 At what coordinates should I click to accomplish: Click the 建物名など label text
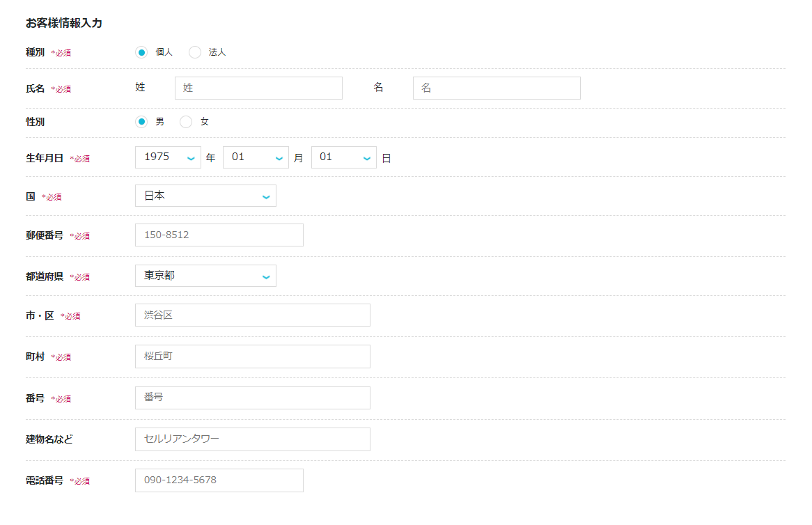[x=49, y=439]
